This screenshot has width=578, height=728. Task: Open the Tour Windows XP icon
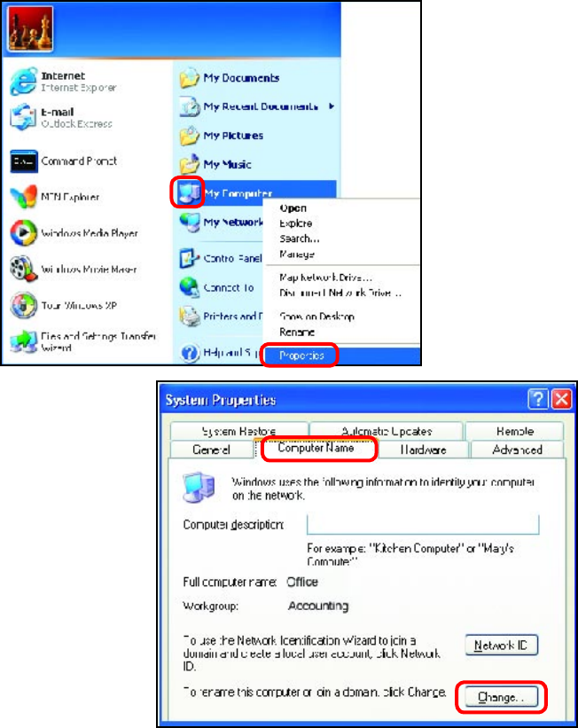click(23, 305)
